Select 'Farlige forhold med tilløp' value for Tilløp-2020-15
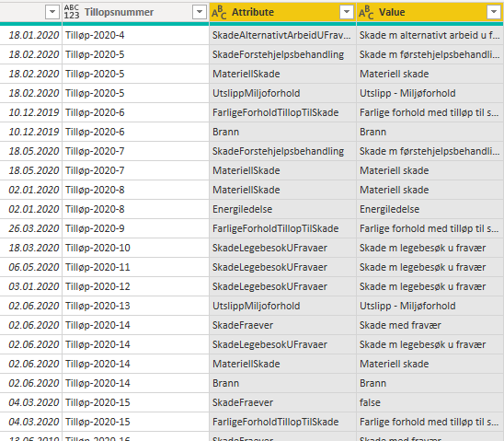 430,422
